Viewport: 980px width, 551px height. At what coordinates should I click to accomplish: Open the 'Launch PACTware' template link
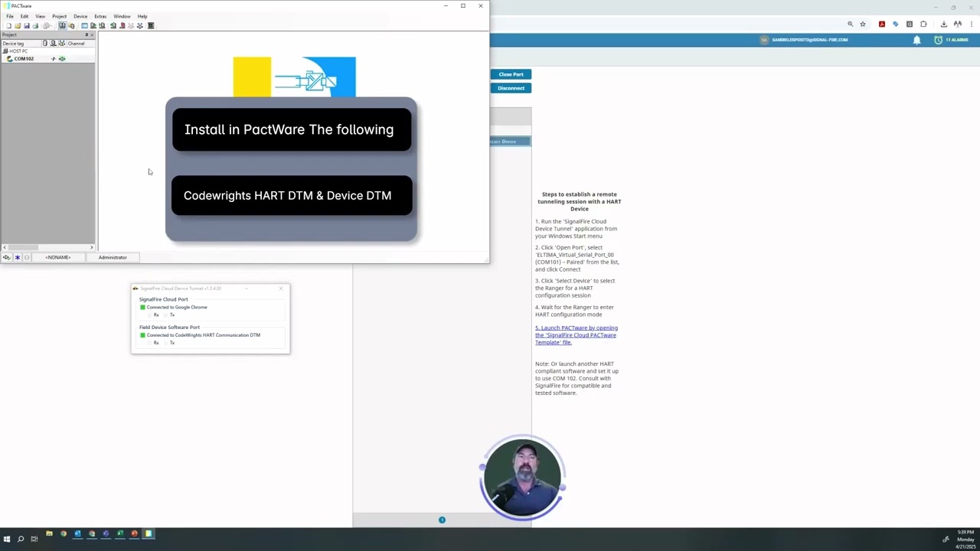pos(577,335)
